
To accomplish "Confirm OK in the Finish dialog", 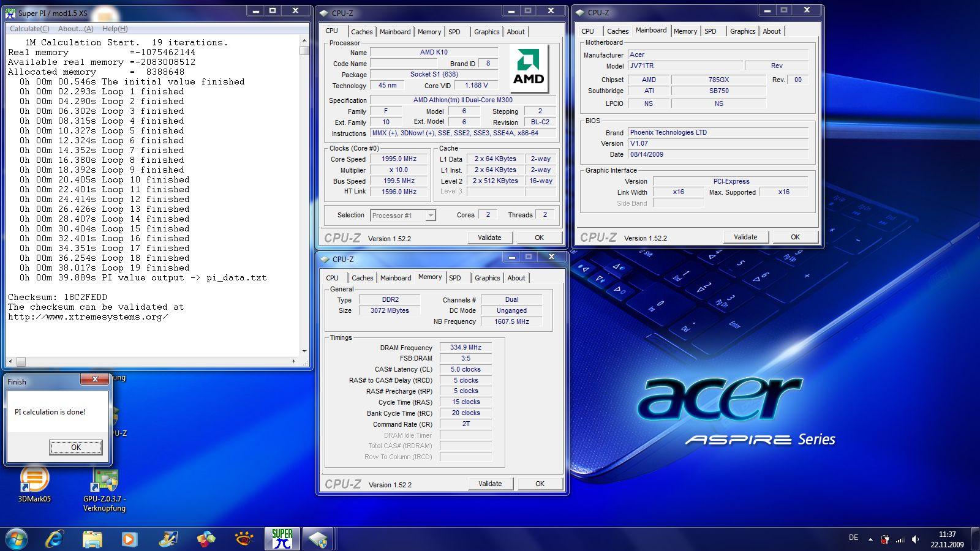I will tap(76, 448).
